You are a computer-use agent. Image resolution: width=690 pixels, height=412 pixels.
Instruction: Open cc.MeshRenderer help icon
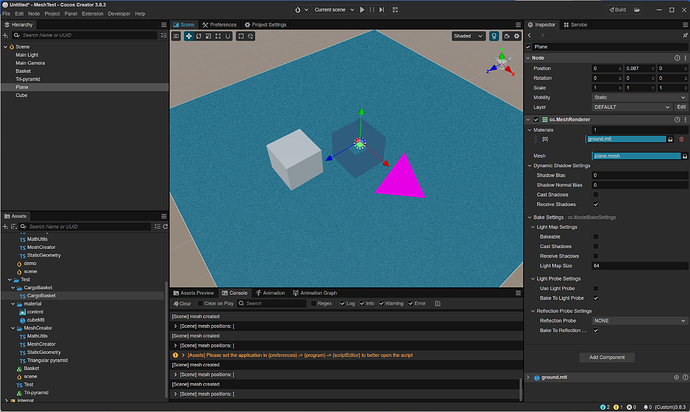click(x=677, y=120)
